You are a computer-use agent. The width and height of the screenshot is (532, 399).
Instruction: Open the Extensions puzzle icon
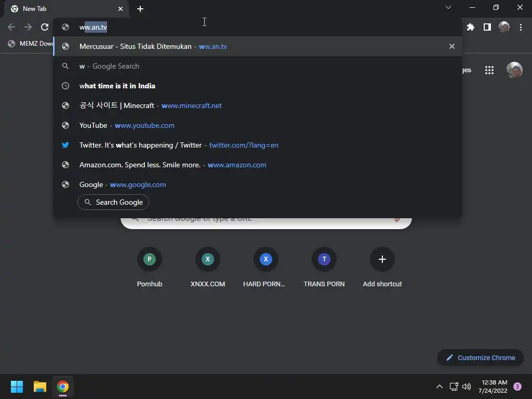click(x=470, y=27)
